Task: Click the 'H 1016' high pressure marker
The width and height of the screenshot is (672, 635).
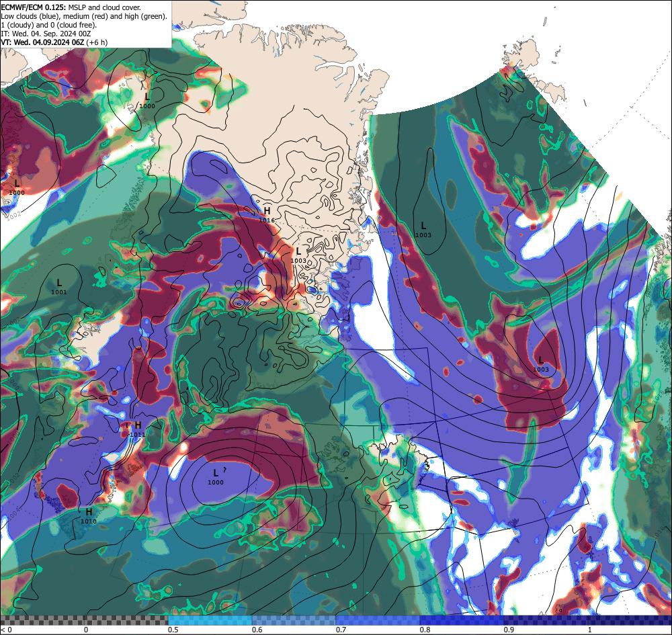Action: point(267,214)
